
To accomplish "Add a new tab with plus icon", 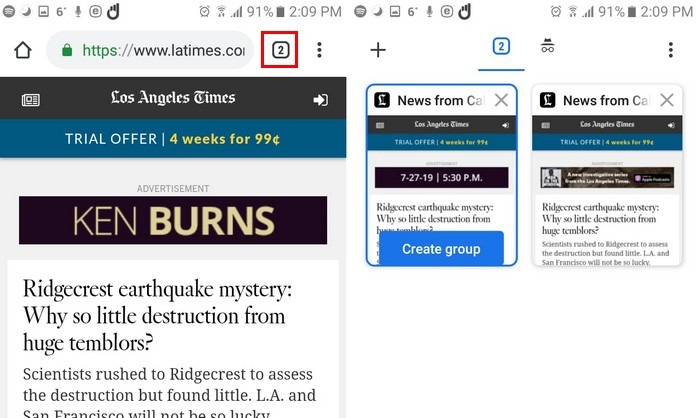I will tap(378, 50).
